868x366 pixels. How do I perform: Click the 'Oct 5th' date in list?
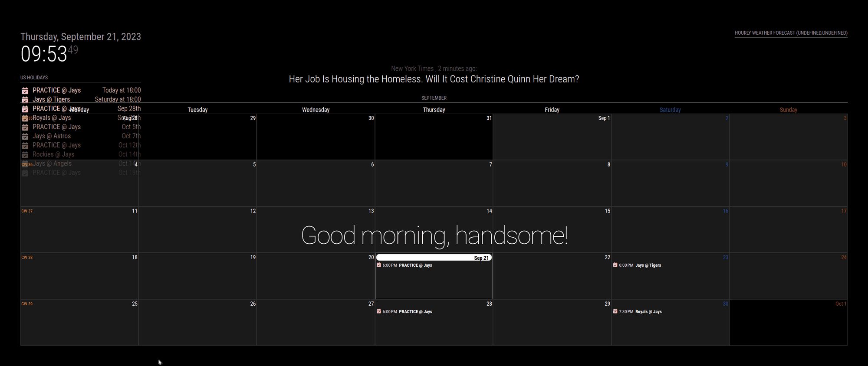click(x=131, y=127)
